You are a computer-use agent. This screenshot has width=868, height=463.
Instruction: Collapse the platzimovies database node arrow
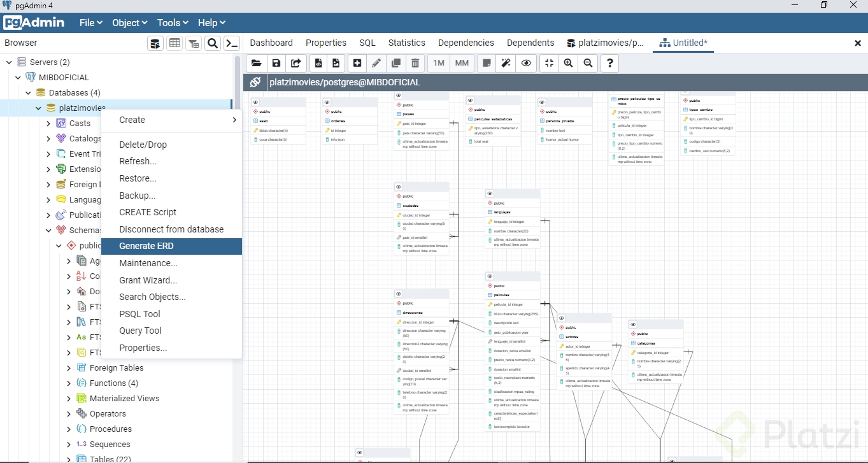coord(39,108)
